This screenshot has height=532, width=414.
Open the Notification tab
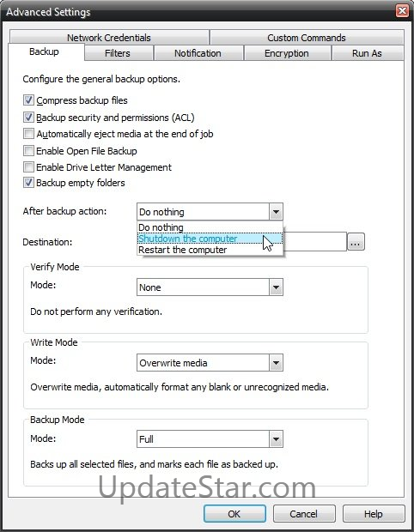click(198, 53)
